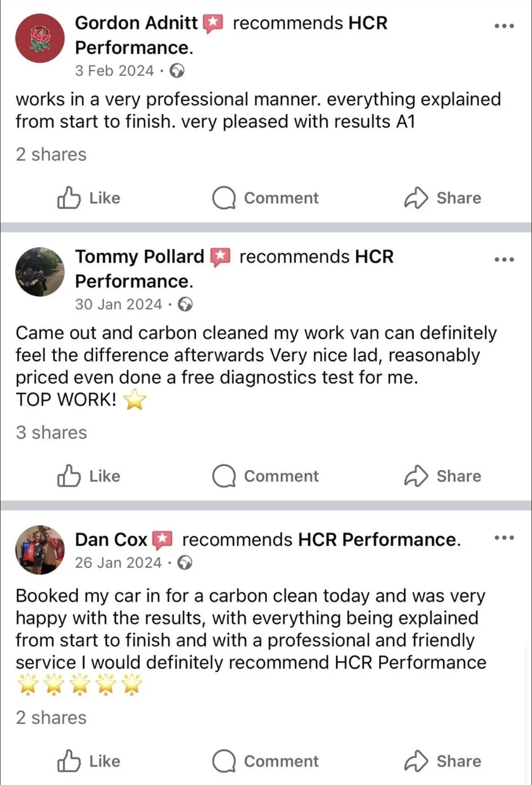532x785 pixels.
Task: Open comment bubble on Tommy Pollard's review
Action: 266,476
